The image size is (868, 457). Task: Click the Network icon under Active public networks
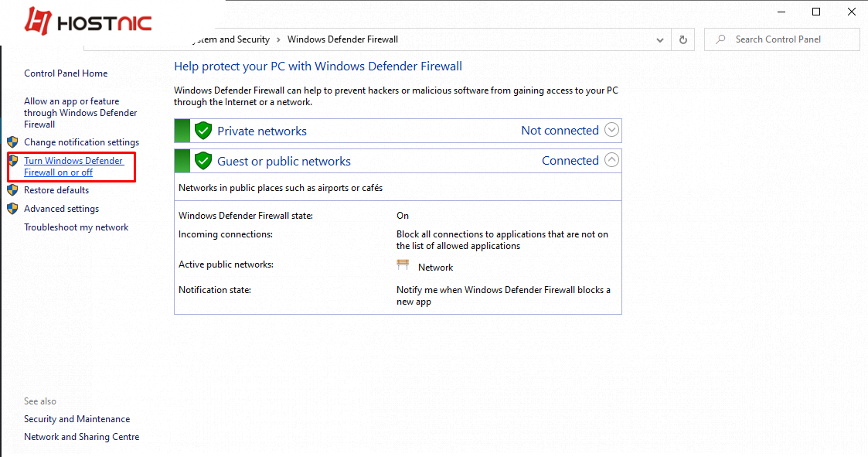coord(403,264)
